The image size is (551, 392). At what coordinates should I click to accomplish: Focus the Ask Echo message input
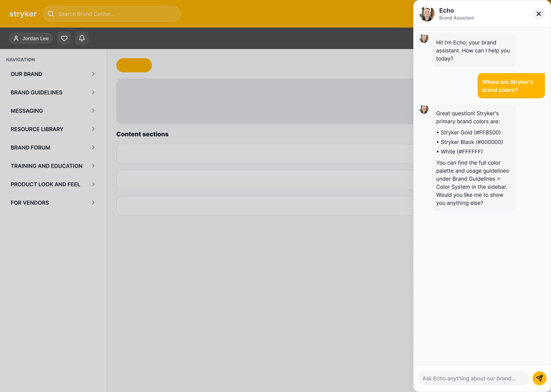(473, 378)
